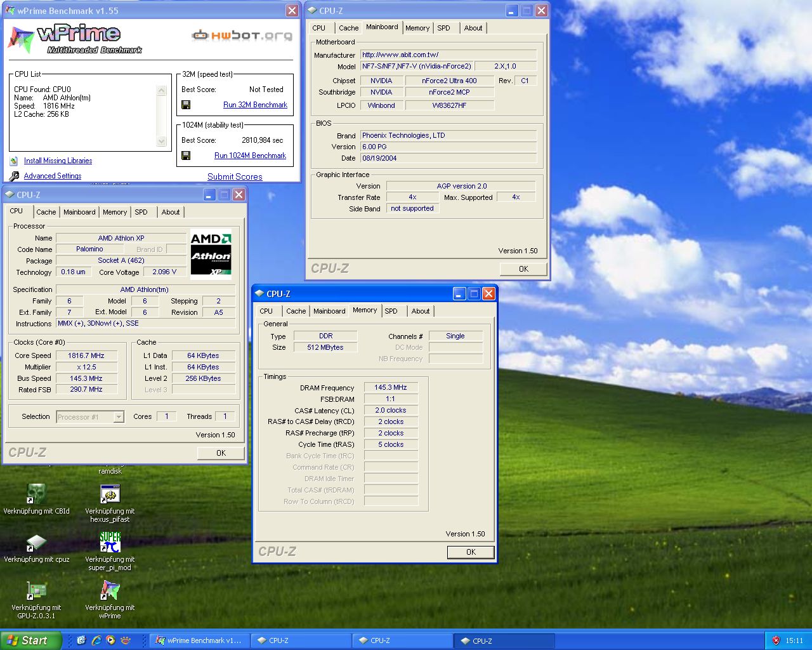Click the Manufacturer field http://www.abit.com.tw/
The image size is (812, 650).
tap(449, 55)
